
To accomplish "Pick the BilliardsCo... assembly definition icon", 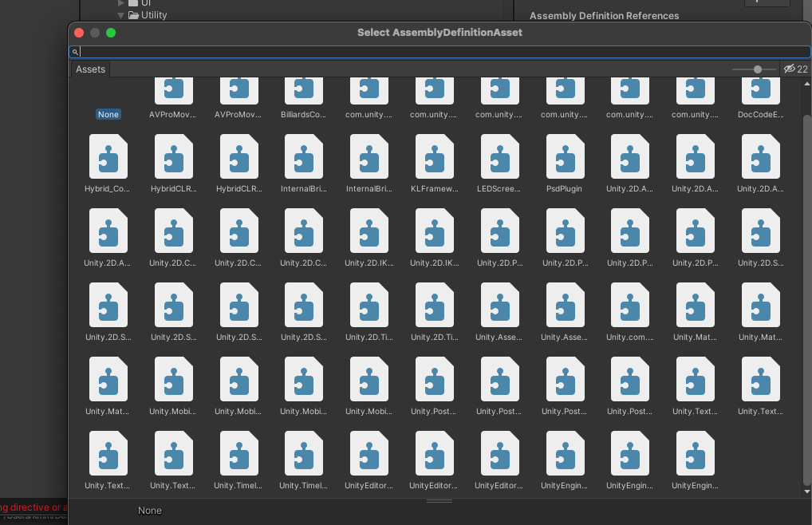I will click(303, 91).
